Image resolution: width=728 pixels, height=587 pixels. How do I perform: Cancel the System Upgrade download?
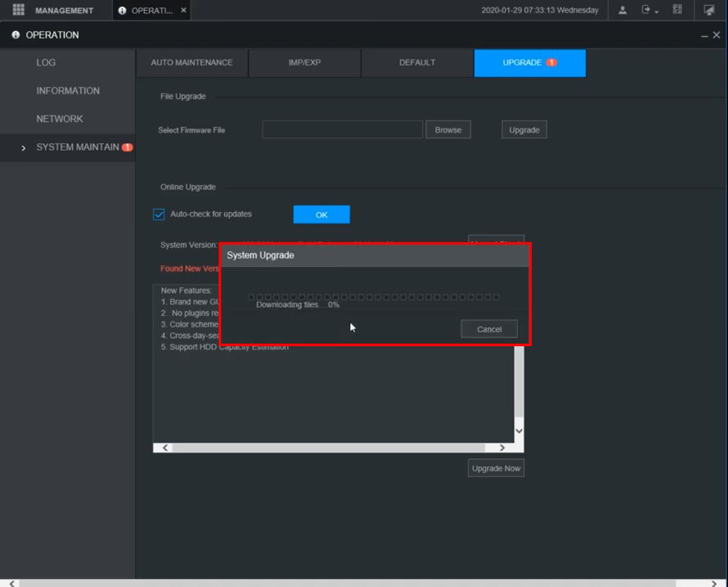[489, 330]
